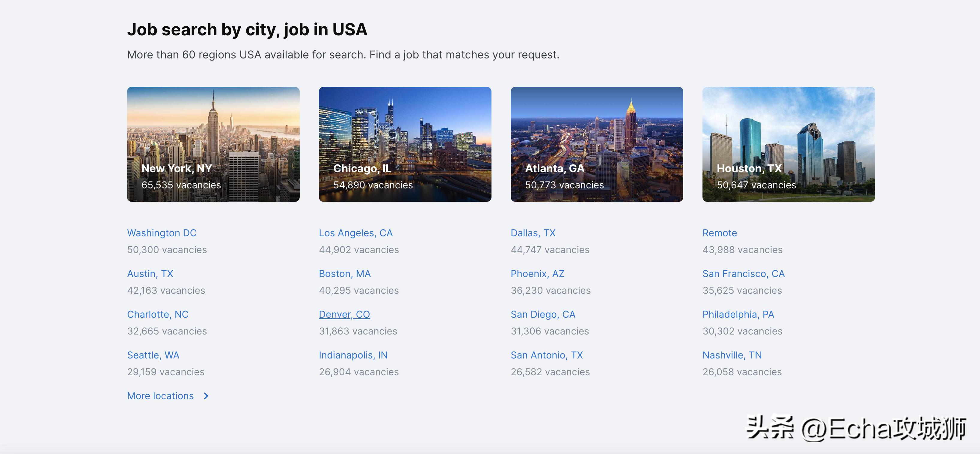
Task: Select the San Diego, CA link
Action: [542, 314]
